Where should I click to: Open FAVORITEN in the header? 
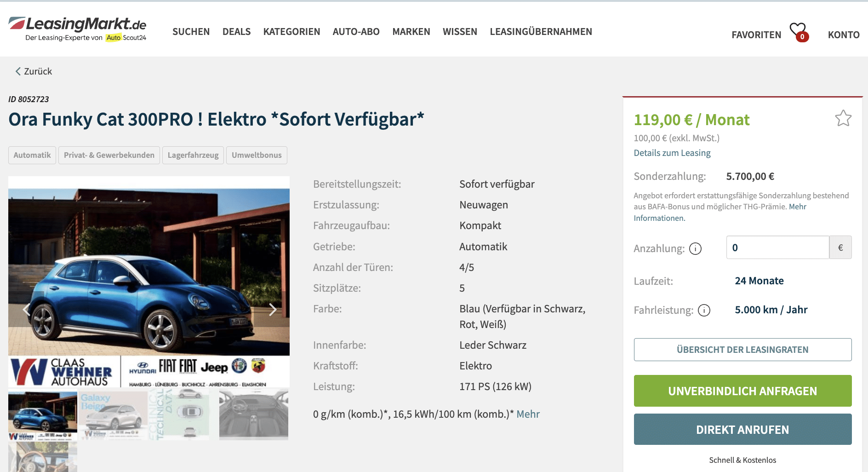click(x=756, y=35)
